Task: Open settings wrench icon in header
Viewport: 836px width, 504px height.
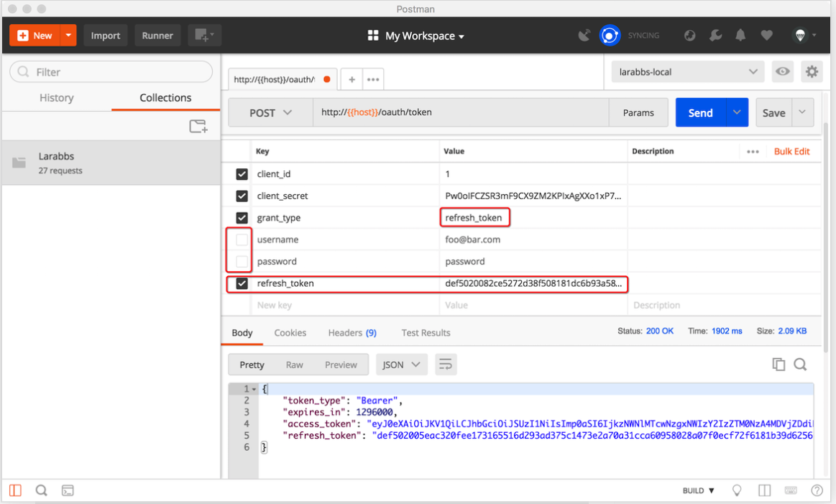Action: 715,35
